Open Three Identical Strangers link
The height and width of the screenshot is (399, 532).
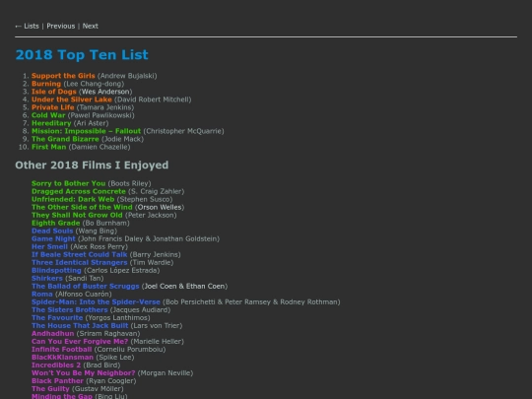click(x=80, y=263)
